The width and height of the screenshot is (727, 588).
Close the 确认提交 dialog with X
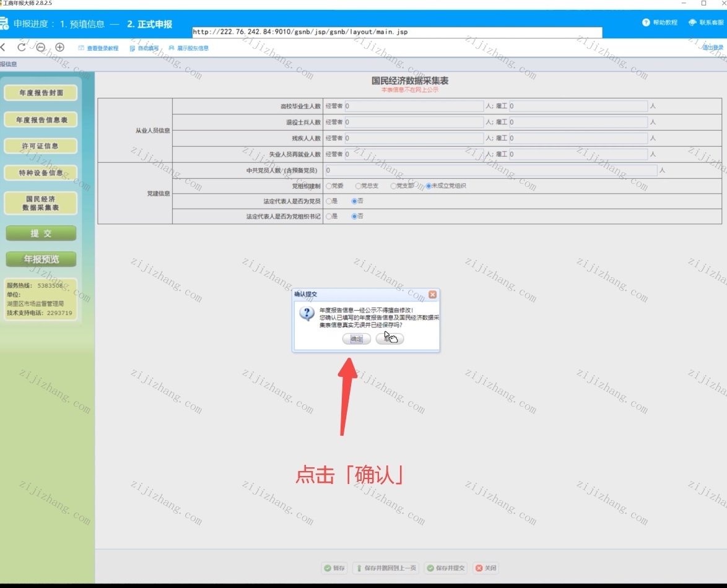pyautogui.click(x=433, y=294)
